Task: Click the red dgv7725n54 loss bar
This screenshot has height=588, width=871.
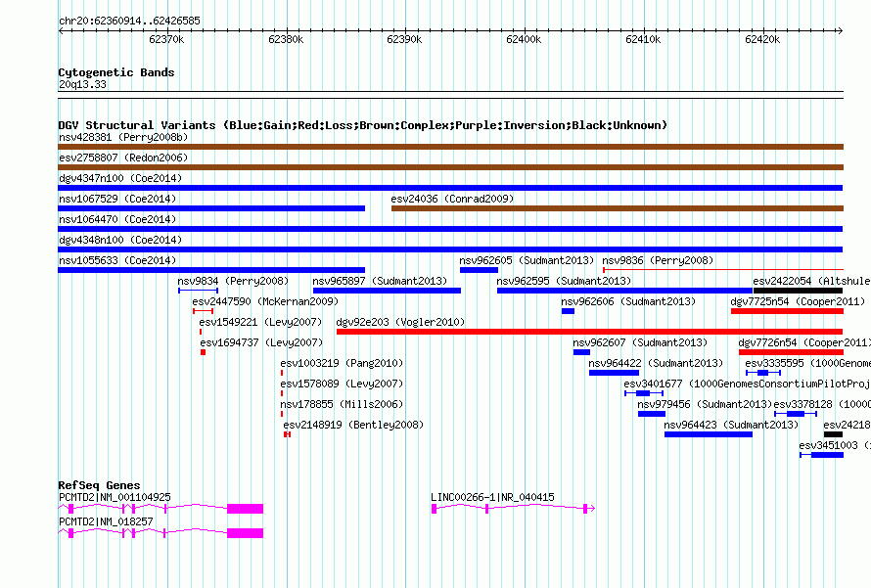Action: [787, 311]
